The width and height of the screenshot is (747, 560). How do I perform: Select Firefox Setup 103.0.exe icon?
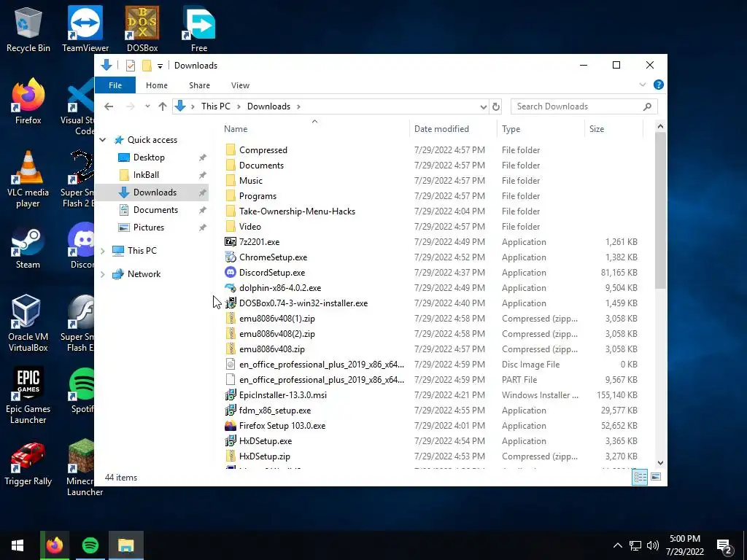[x=231, y=426]
